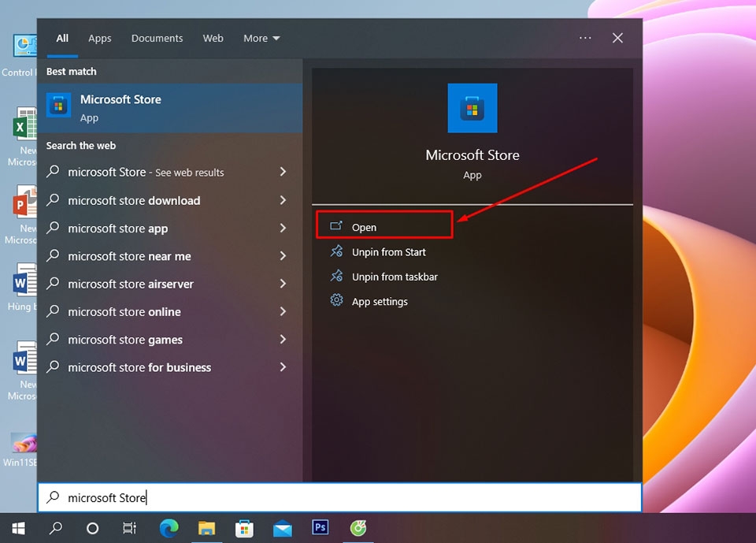
Task: Open the PowerPoint desktop shortcut
Action: point(26,201)
